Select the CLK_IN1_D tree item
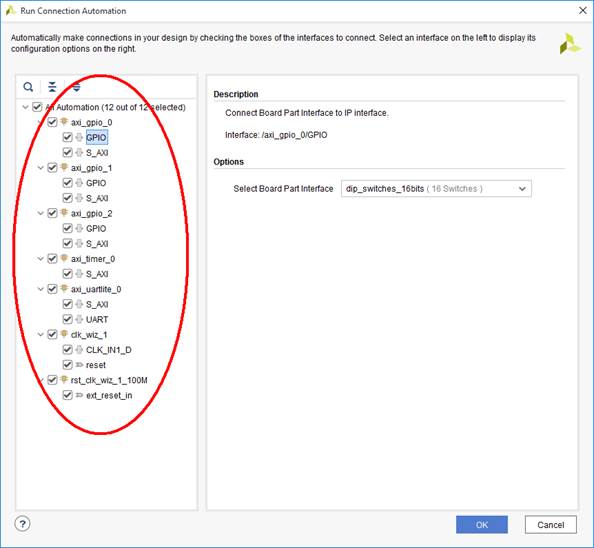This screenshot has height=548, width=594. tap(109, 350)
